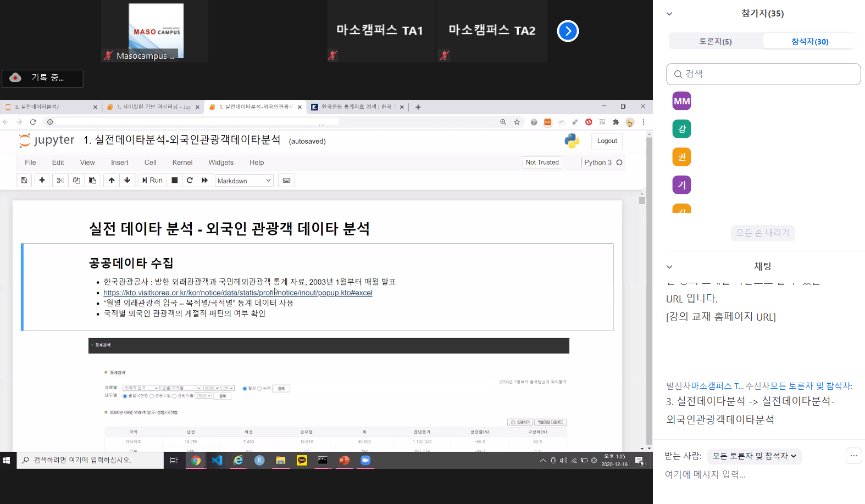Image resolution: width=865 pixels, height=504 pixels.
Task: Switch to the 토론자(5) tab
Action: [715, 41]
